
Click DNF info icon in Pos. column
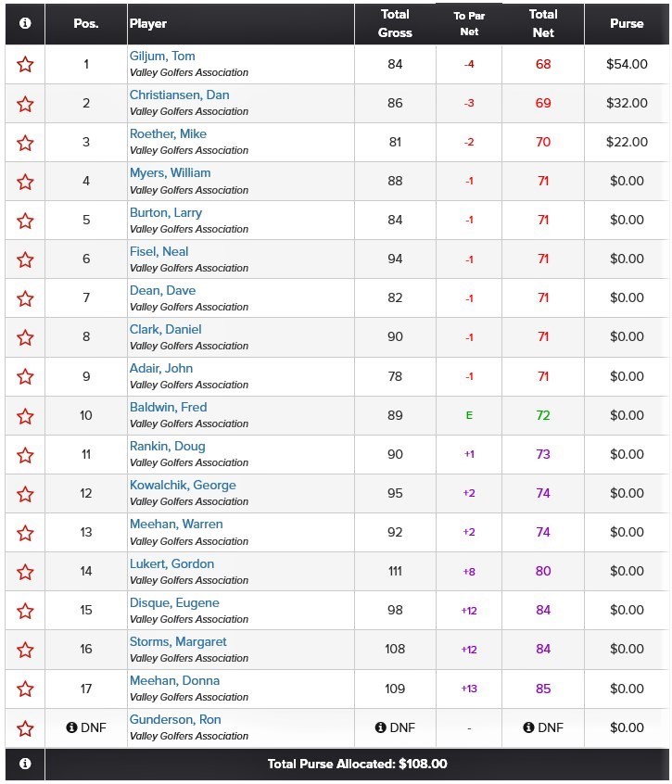tap(71, 727)
